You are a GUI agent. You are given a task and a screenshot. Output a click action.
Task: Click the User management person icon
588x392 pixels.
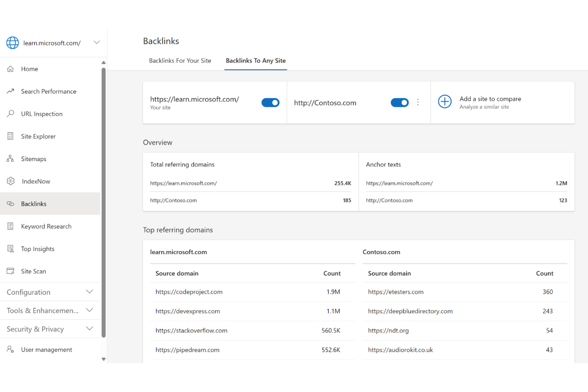coord(11,350)
